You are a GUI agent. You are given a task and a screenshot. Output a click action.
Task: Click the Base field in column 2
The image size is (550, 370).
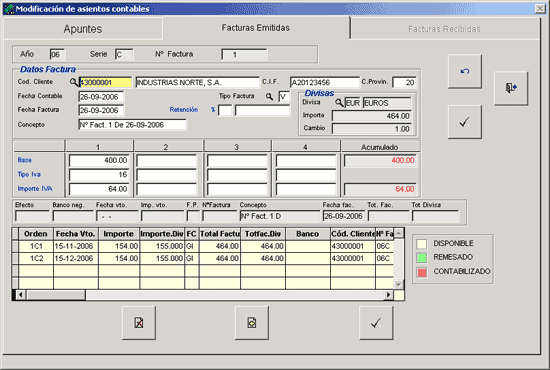[167, 160]
